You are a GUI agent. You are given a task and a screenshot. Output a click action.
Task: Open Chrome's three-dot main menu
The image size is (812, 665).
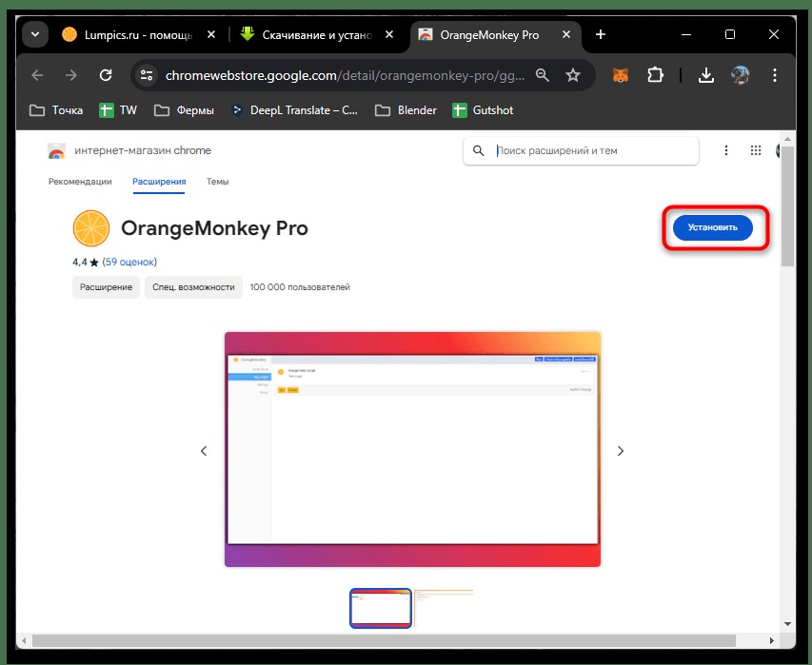pos(775,75)
